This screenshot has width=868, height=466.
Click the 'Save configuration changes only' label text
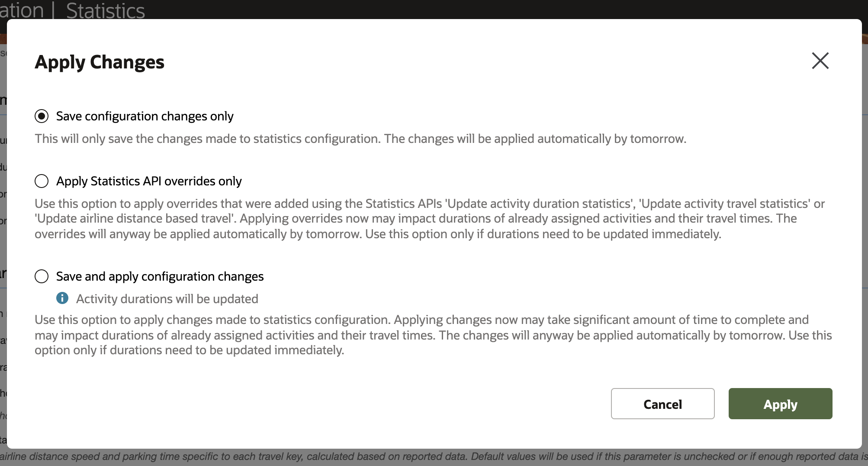click(x=145, y=116)
